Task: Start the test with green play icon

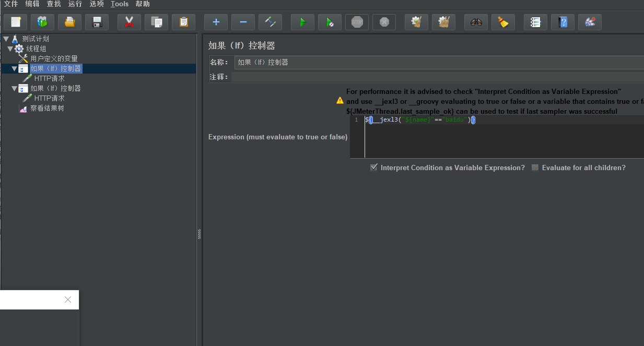Action: pyautogui.click(x=303, y=22)
